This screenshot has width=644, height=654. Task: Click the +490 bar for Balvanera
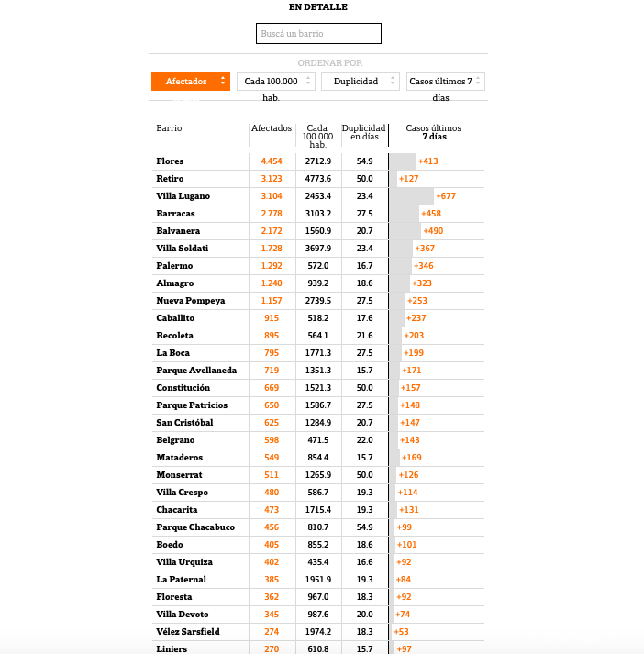[x=405, y=231]
